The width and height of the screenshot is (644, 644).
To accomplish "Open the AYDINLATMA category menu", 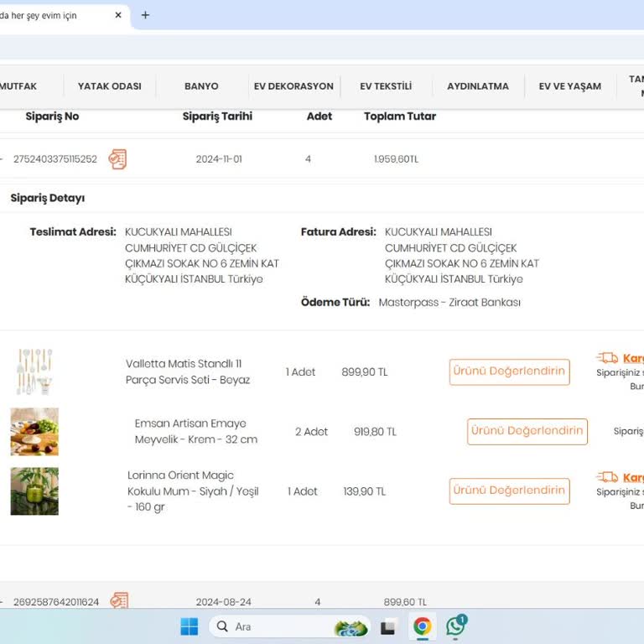I will [x=478, y=86].
